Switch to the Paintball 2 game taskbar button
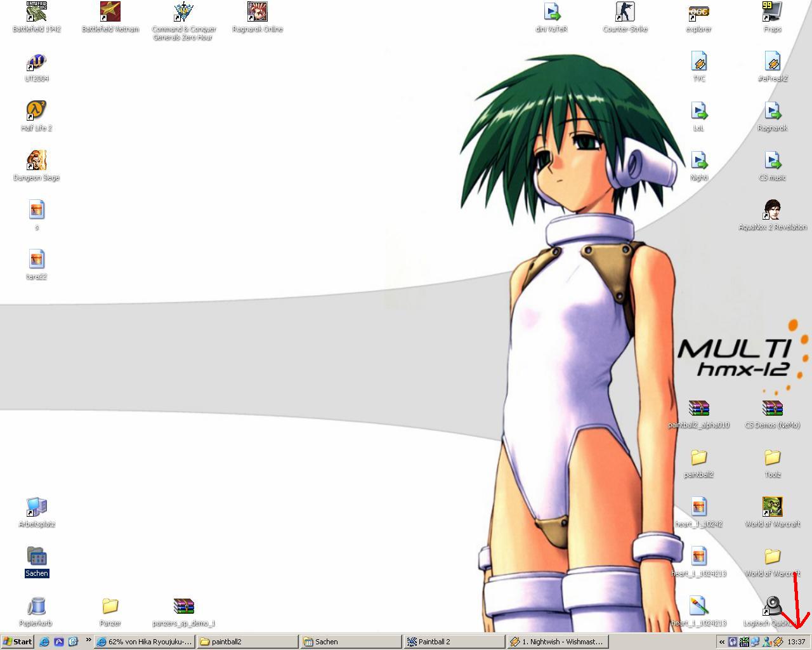This screenshot has width=812, height=650. (455, 642)
